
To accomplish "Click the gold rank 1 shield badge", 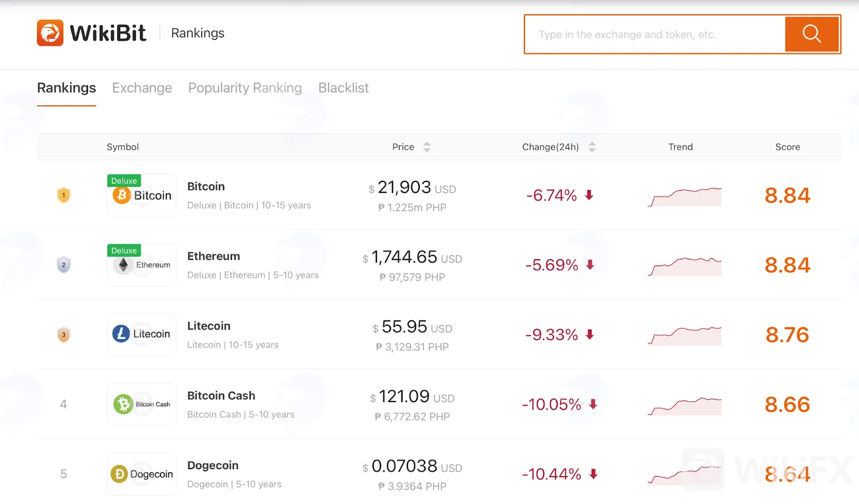I will (x=63, y=195).
